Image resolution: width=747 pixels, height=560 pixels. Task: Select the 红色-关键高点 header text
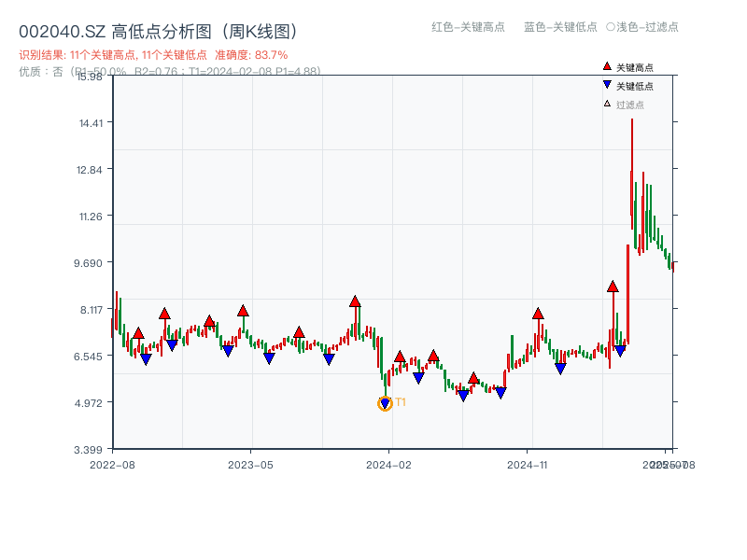(468, 27)
